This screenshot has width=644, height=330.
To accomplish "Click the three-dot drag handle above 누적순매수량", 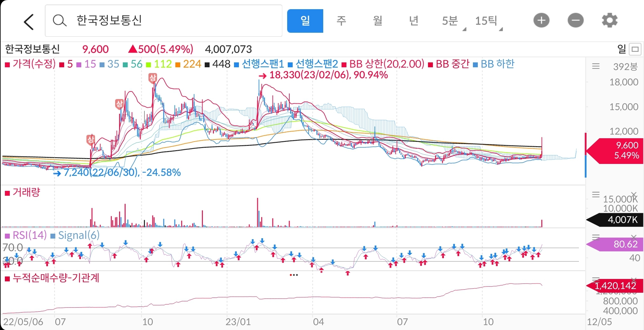I will tap(294, 275).
